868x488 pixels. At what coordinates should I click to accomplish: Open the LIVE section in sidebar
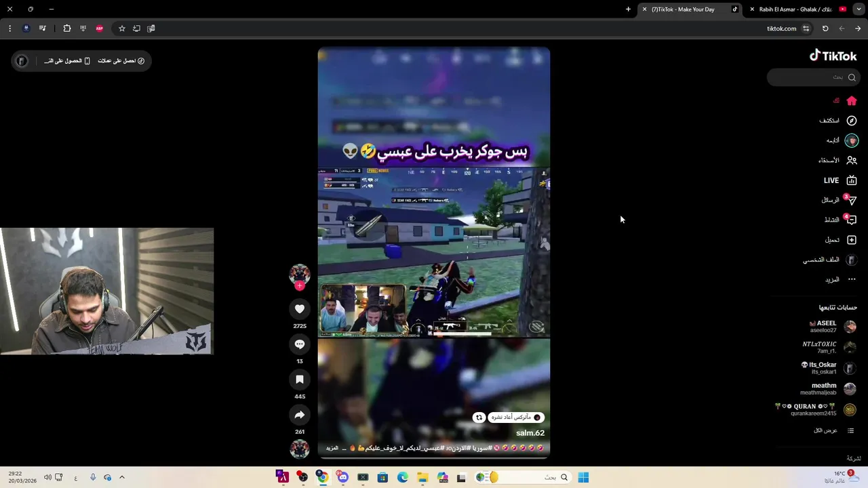click(841, 180)
